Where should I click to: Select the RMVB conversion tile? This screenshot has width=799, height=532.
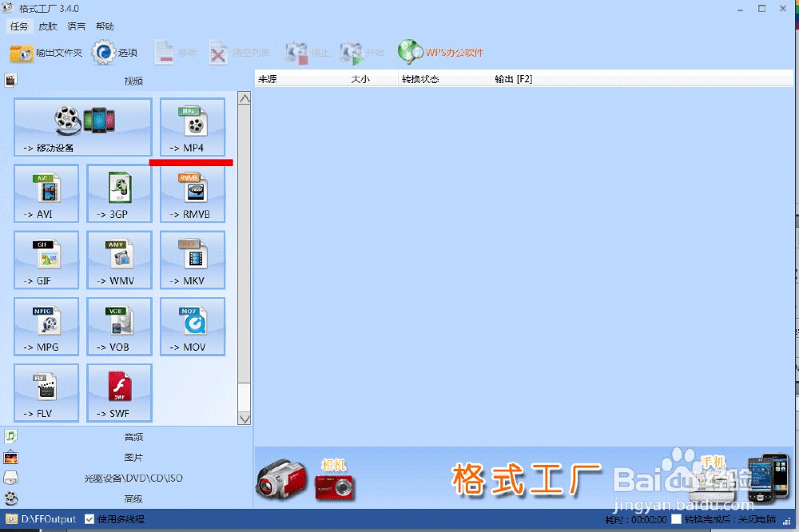coord(193,193)
